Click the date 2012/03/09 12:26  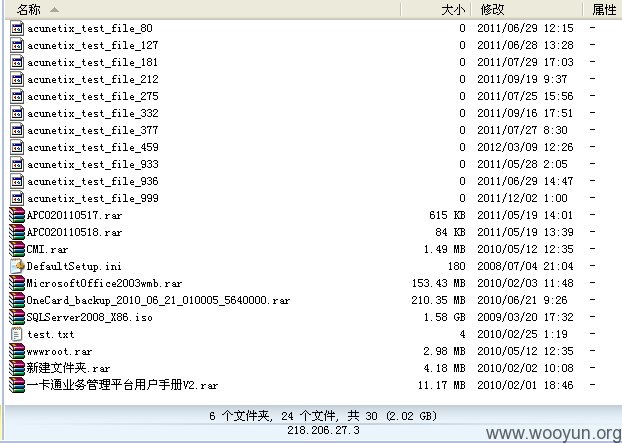tap(525, 148)
